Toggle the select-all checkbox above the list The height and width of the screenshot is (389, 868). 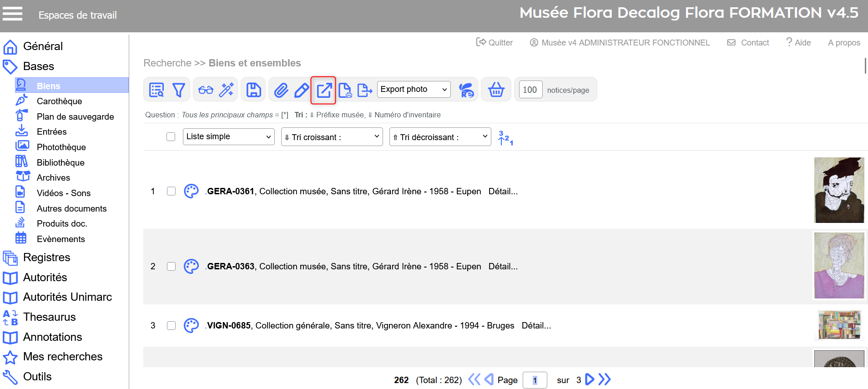click(x=171, y=137)
